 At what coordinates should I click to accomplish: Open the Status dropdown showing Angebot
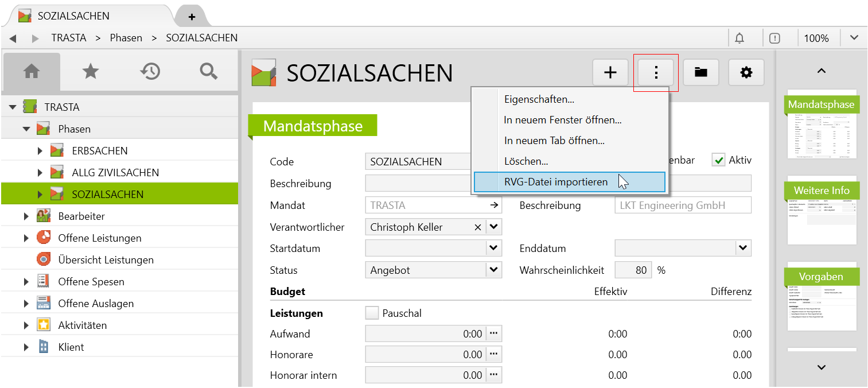point(493,270)
